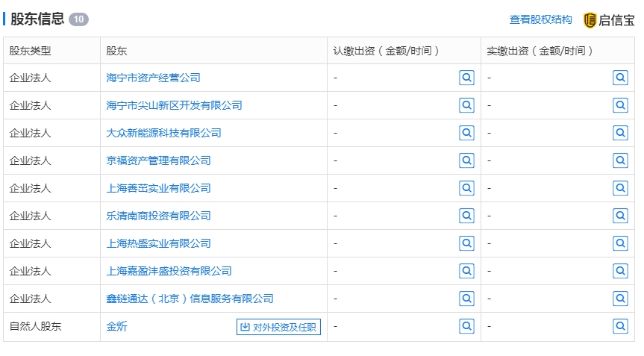View subscribed capital for 上海嘉盈沣盛投资有限公司
The width and height of the screenshot is (644, 356).
466,271
